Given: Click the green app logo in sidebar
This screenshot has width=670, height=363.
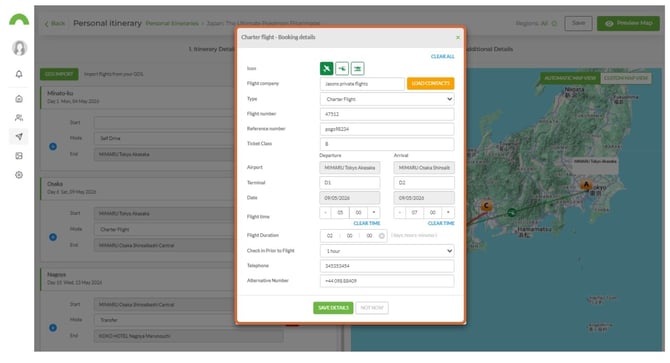Looking at the screenshot, I should pyautogui.click(x=19, y=20).
